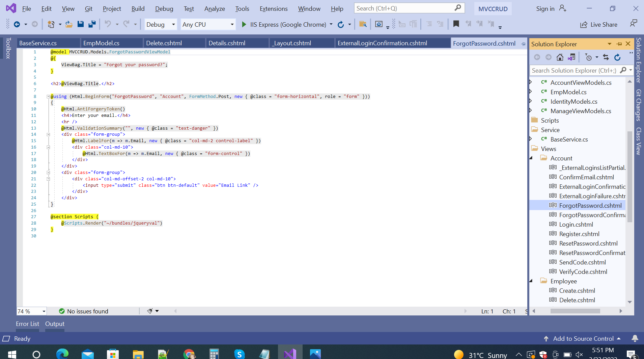
Task: Click the Find in Files icon
Action: coord(363,24)
